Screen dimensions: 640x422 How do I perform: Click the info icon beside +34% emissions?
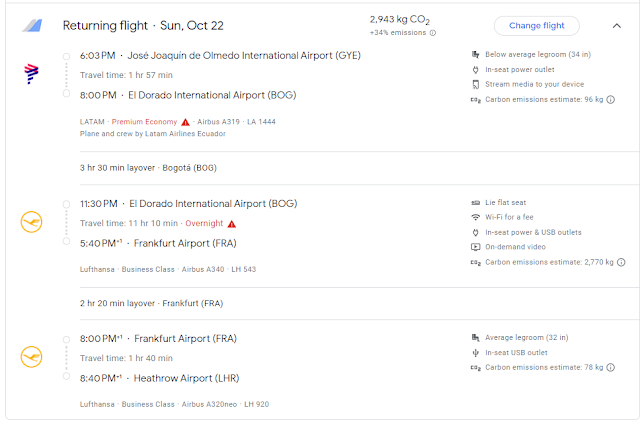pos(432,33)
